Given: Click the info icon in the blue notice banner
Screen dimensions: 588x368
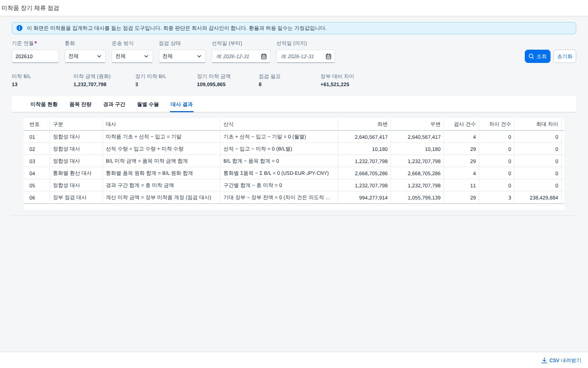Looking at the screenshot, I should (x=19, y=28).
